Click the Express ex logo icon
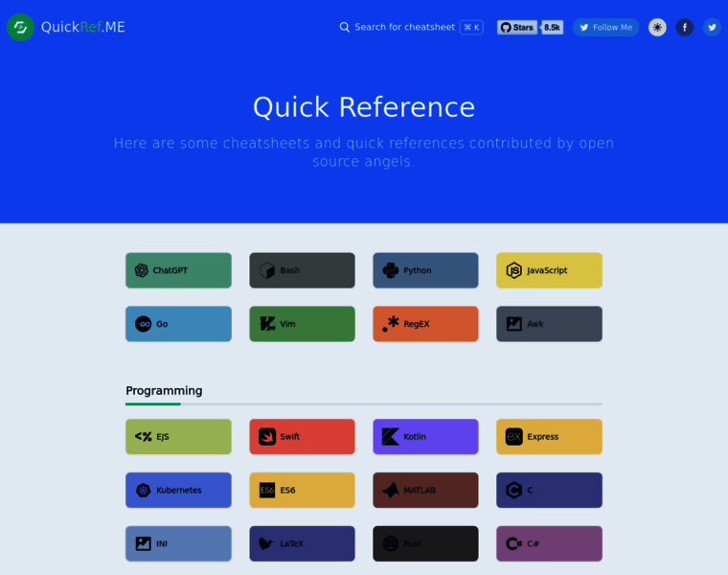This screenshot has width=728, height=575. pos(514,437)
